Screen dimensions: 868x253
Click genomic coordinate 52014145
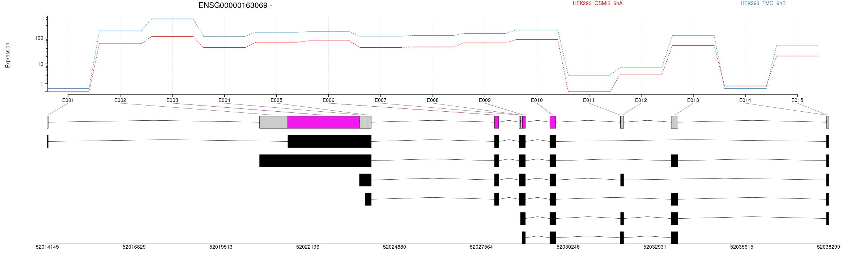pyautogui.click(x=47, y=247)
